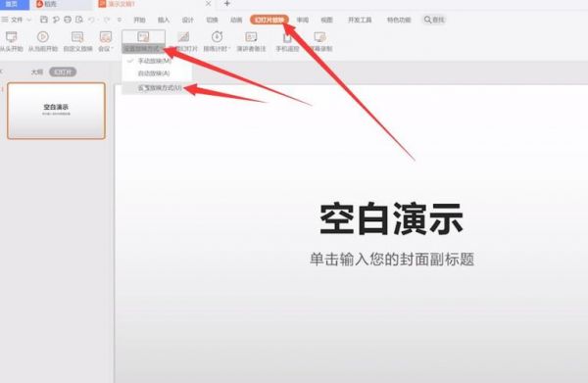The height and width of the screenshot is (383, 588).
Task: Click the print preview icon in quick toolbar
Action: point(79,20)
